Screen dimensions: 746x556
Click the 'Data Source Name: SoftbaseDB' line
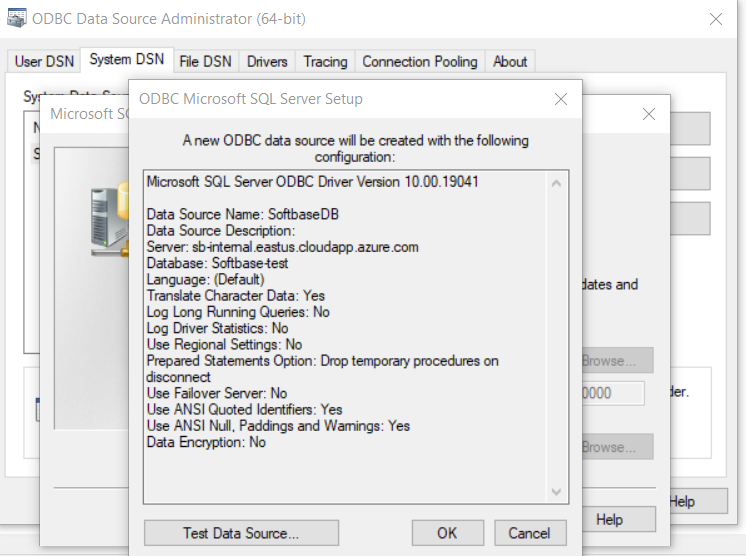(x=243, y=215)
